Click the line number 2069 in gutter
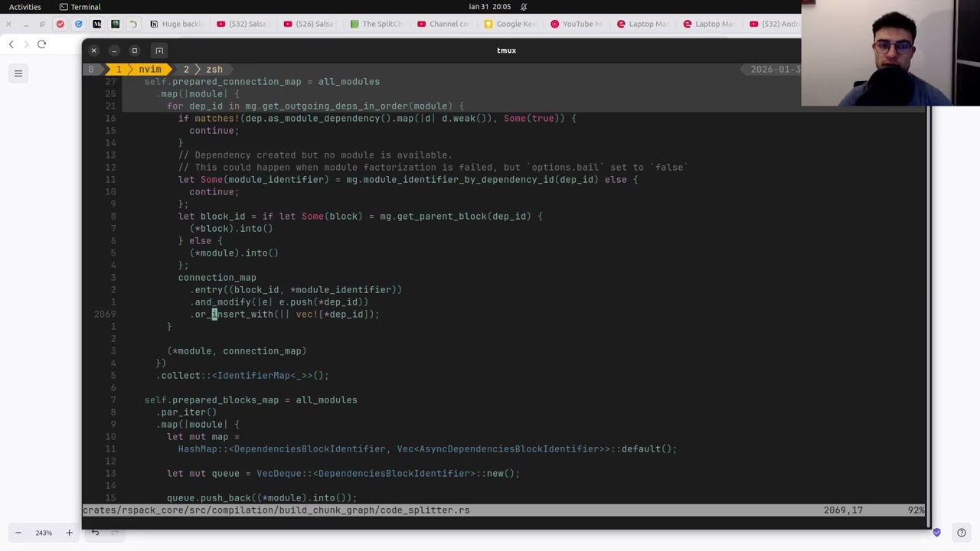Image resolution: width=980 pixels, height=551 pixels. click(x=105, y=315)
